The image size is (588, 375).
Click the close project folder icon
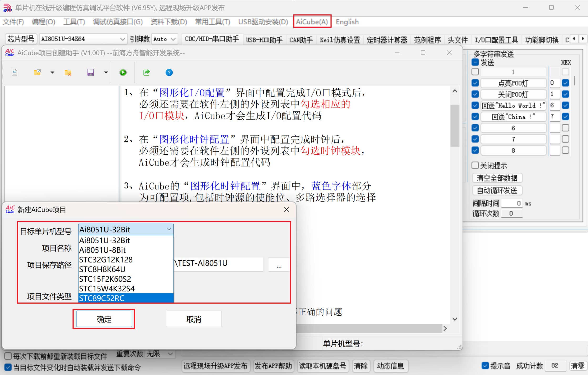[68, 73]
